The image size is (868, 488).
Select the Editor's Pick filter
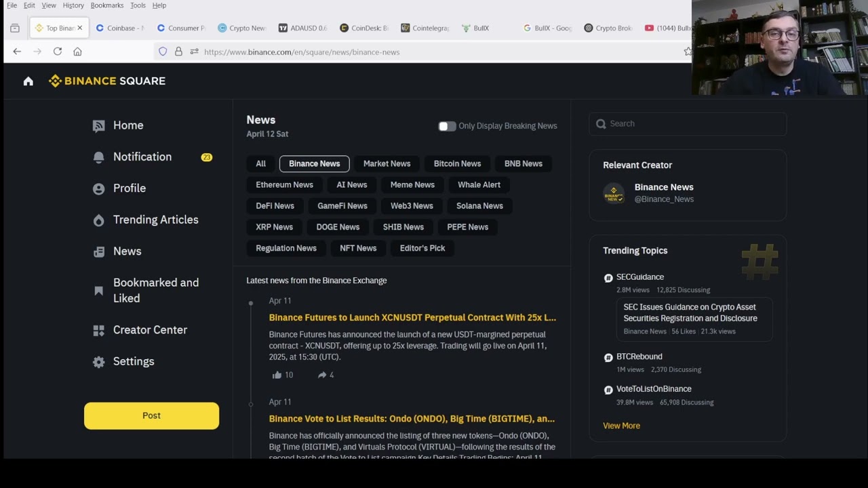(x=422, y=248)
